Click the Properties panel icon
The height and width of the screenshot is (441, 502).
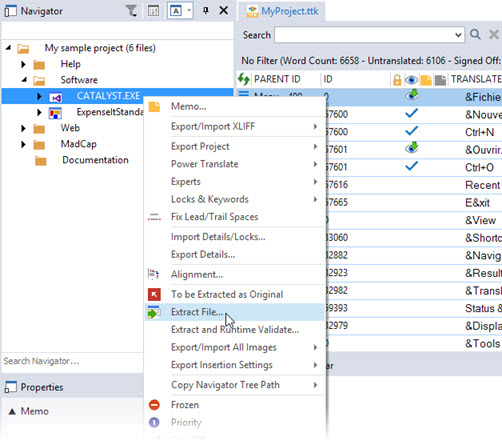pos(10,387)
